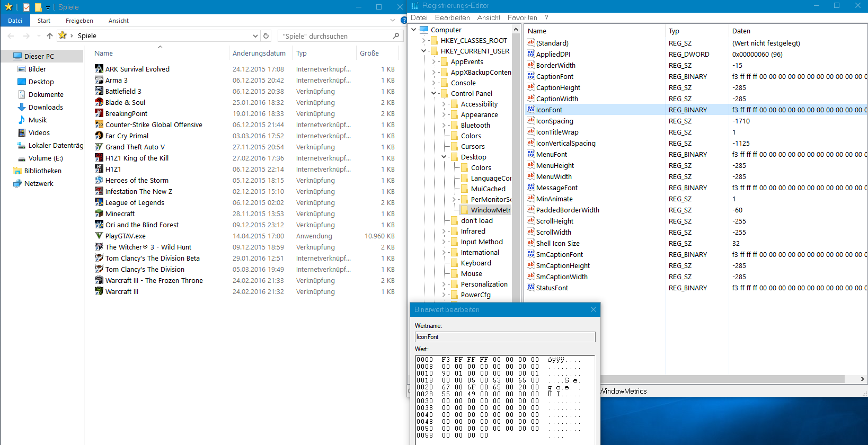Open Datei menu in Registry Editor
Image resolution: width=868 pixels, height=445 pixels.
[419, 17]
